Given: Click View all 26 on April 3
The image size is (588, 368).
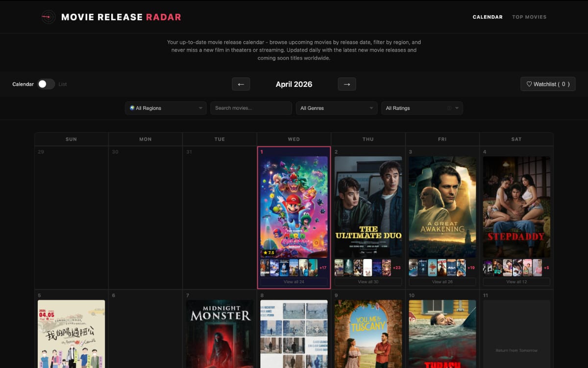Looking at the screenshot, I should tap(442, 282).
